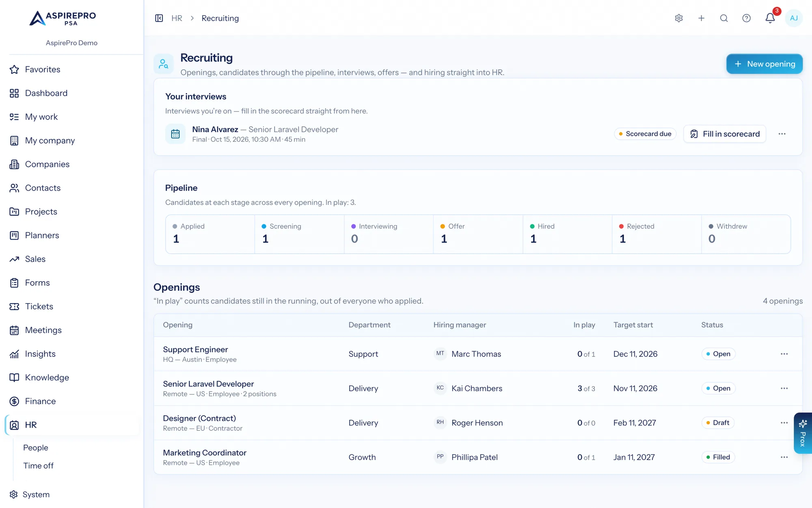Open row actions for Support Engineer
This screenshot has width=812, height=508.
click(784, 354)
